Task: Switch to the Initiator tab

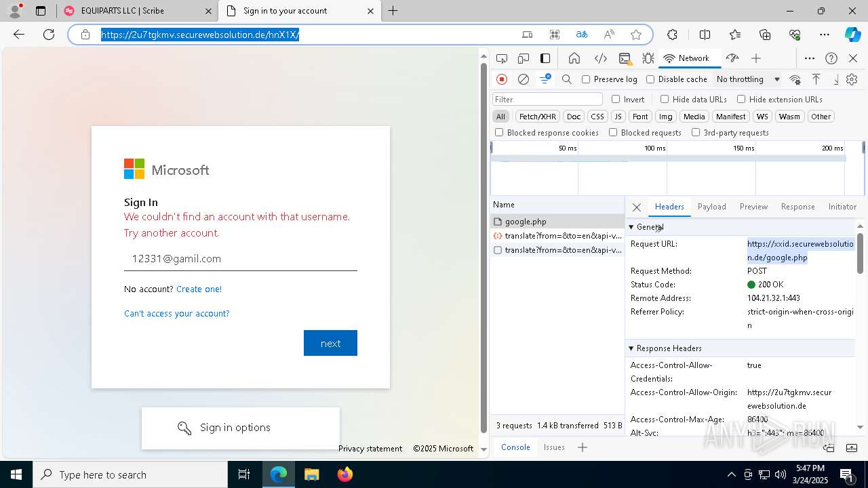Action: [842, 207]
